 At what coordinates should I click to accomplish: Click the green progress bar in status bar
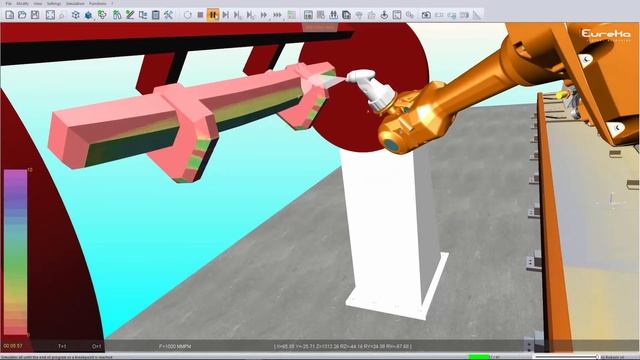[479, 357]
